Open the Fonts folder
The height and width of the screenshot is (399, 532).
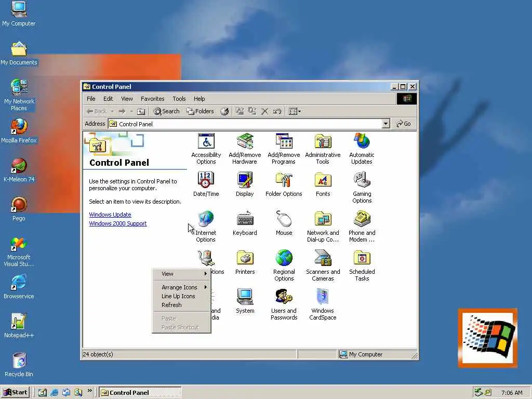pyautogui.click(x=323, y=184)
